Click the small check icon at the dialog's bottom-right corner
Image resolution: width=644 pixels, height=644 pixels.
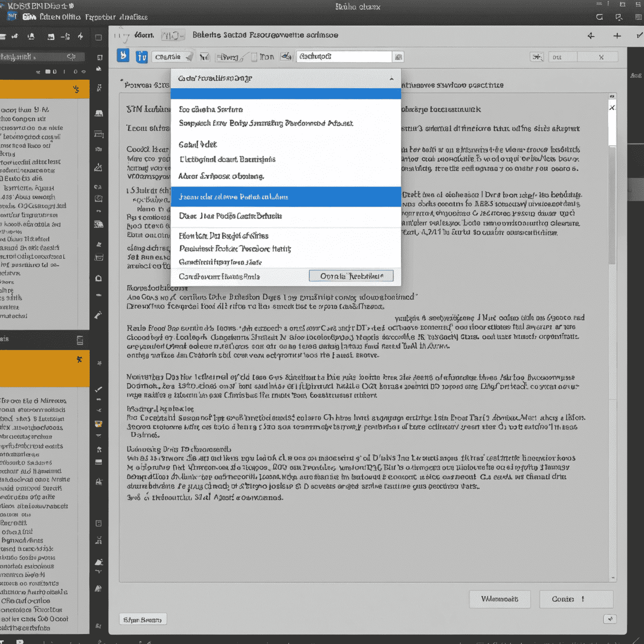[x=610, y=619]
